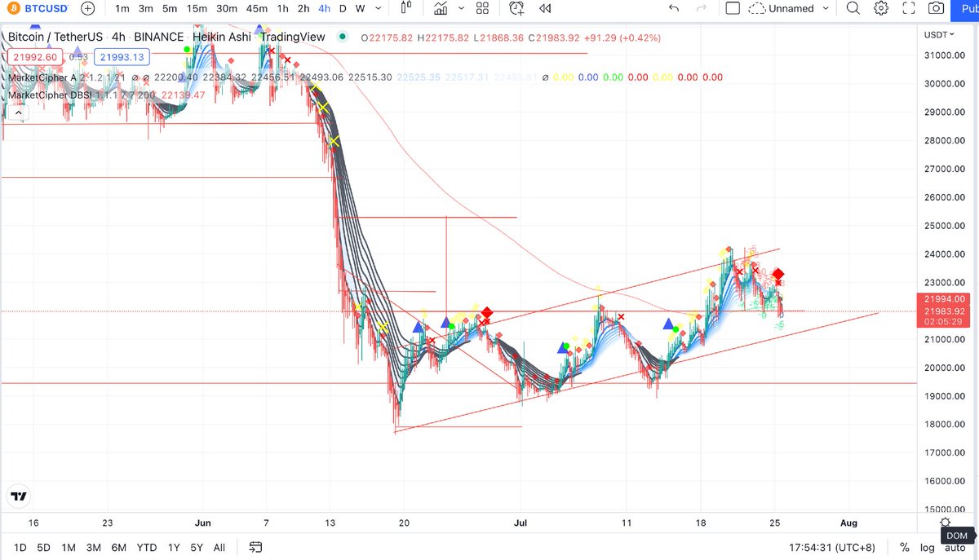Toggle the log scale button

point(928,547)
